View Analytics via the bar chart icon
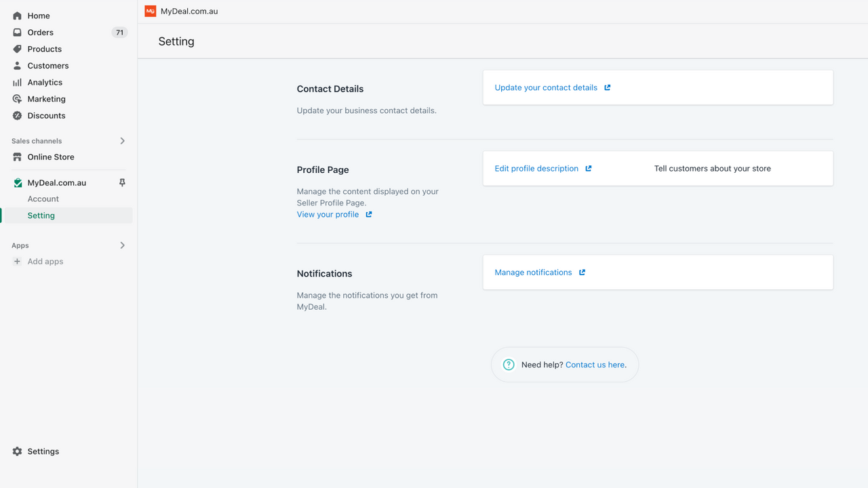Screen dimensions: 868x488 pyautogui.click(x=16, y=82)
